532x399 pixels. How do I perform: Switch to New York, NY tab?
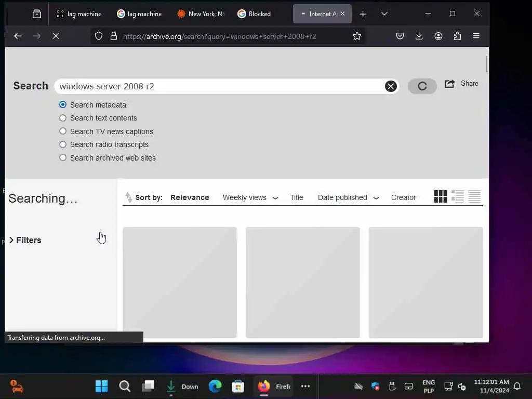(x=201, y=14)
